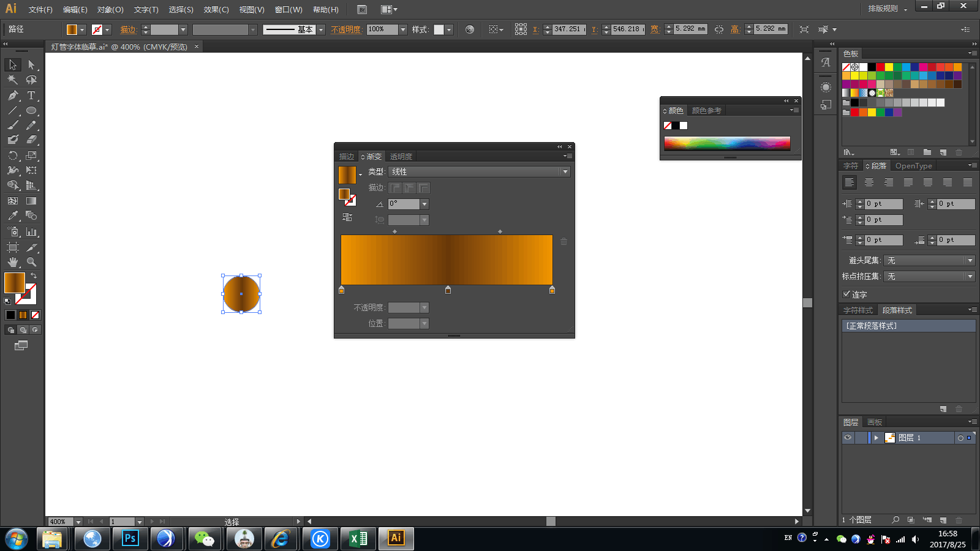Select the Line Segment tool
Image resolution: width=980 pixels, height=551 pixels.
[12, 111]
